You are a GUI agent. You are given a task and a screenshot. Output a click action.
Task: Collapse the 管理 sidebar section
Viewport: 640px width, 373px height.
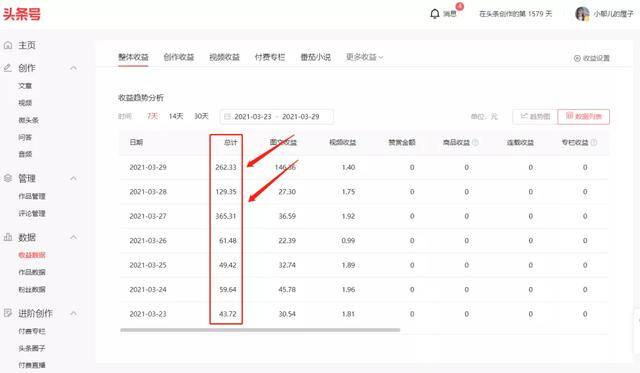click(73, 178)
